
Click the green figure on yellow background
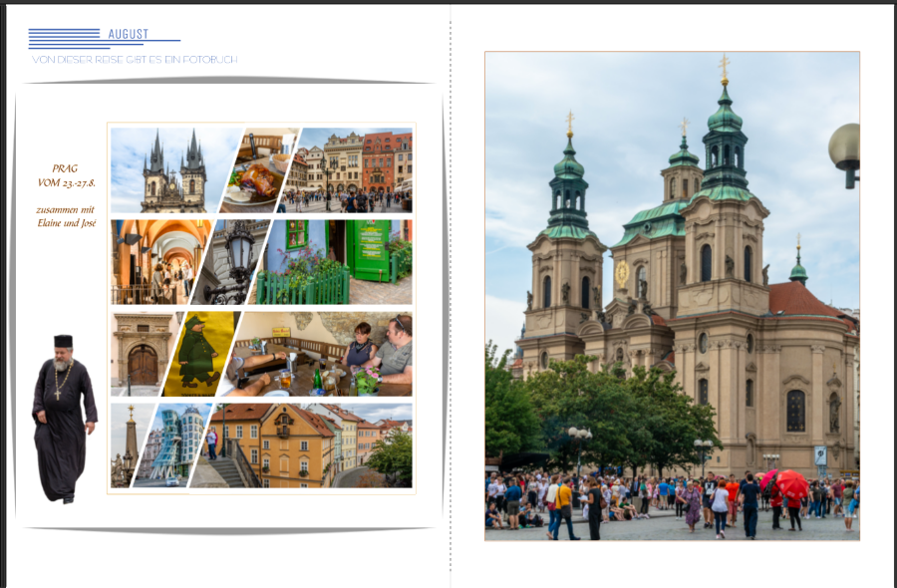202,354
